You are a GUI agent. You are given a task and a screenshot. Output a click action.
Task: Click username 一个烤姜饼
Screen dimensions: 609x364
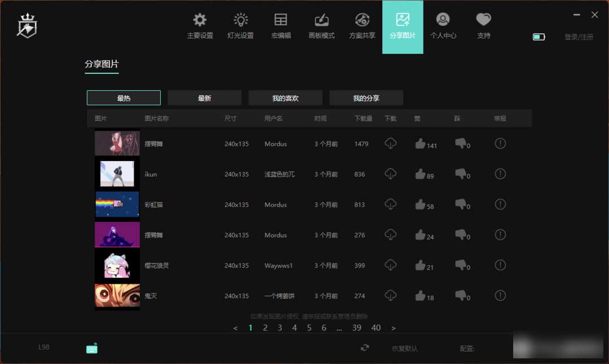tap(279, 296)
